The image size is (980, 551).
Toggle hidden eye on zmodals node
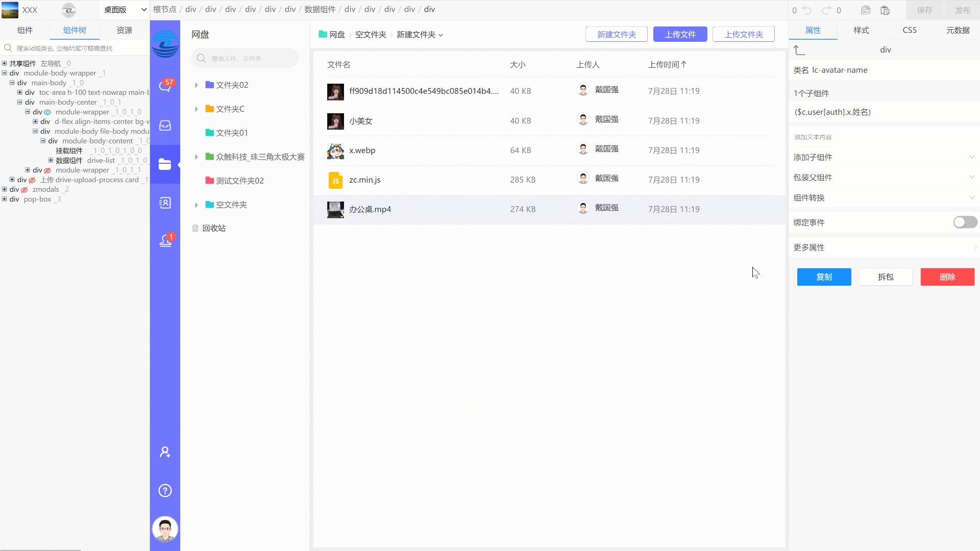[x=24, y=190]
